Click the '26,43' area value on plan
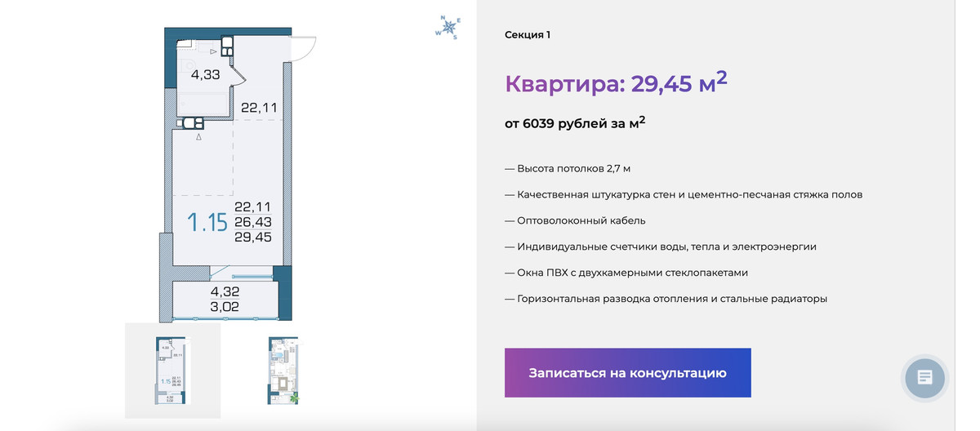Image resolution: width=980 pixels, height=431 pixels. click(x=252, y=222)
